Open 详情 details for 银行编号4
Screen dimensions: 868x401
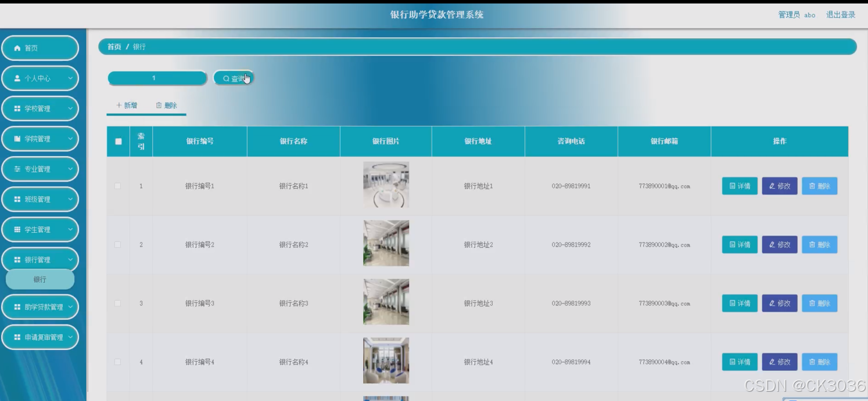click(740, 362)
